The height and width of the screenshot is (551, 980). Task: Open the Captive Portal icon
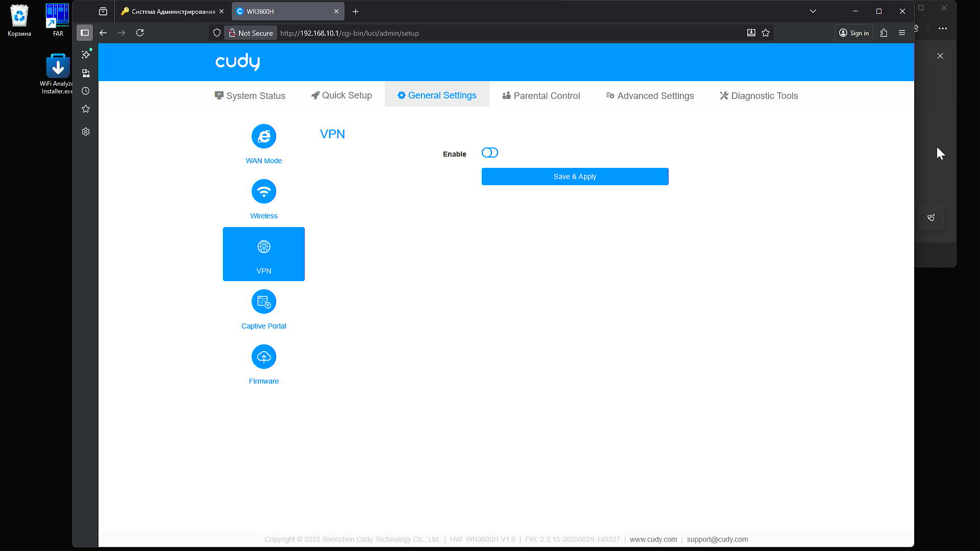click(x=264, y=302)
